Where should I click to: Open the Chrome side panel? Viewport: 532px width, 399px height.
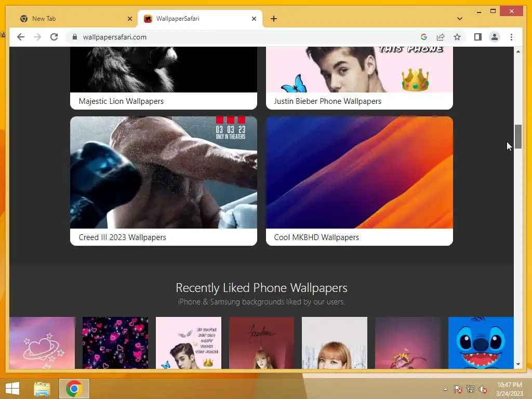(478, 37)
